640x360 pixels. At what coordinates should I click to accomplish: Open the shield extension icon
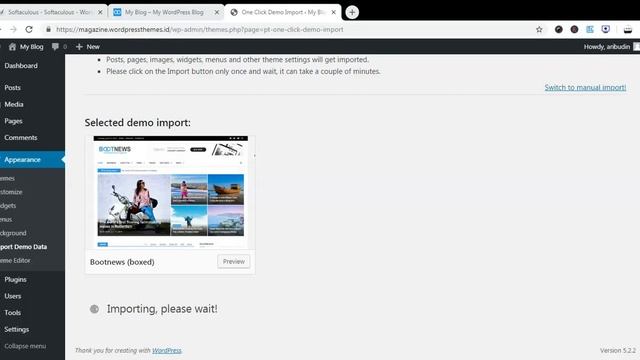606,29
